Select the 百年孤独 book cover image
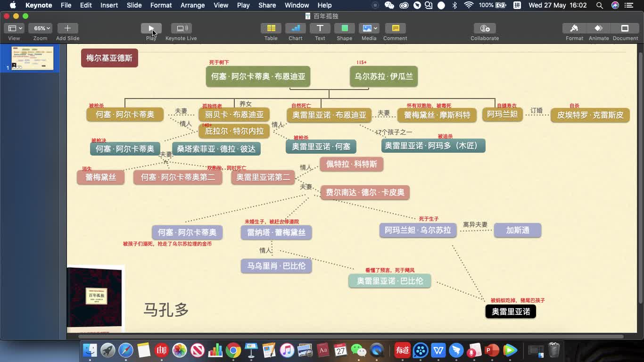This screenshot has width=644, height=362. [95, 298]
